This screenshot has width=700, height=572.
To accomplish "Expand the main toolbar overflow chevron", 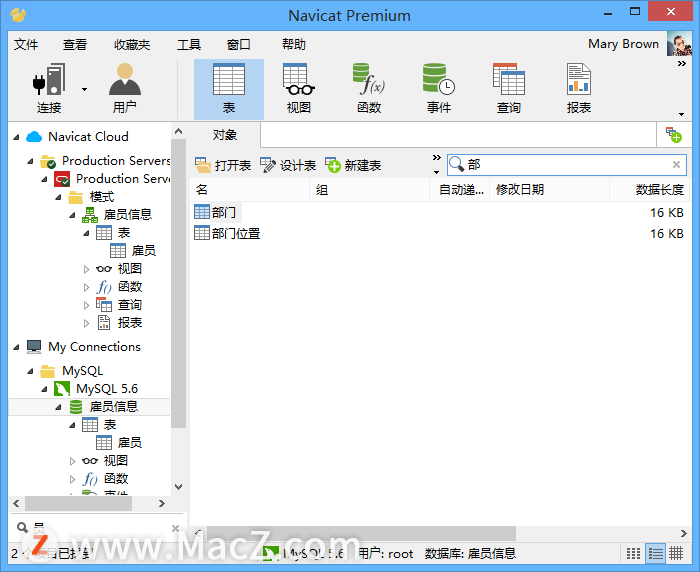I will coord(682,63).
